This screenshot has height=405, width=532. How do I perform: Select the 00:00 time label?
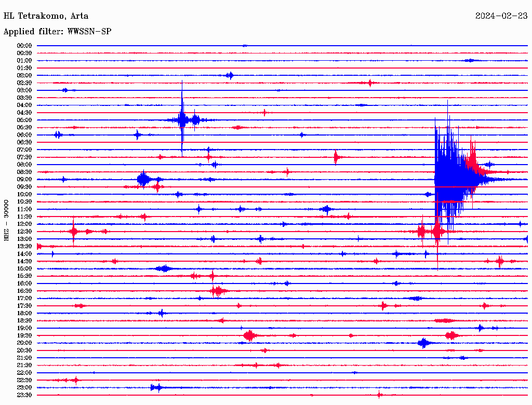[24, 46]
